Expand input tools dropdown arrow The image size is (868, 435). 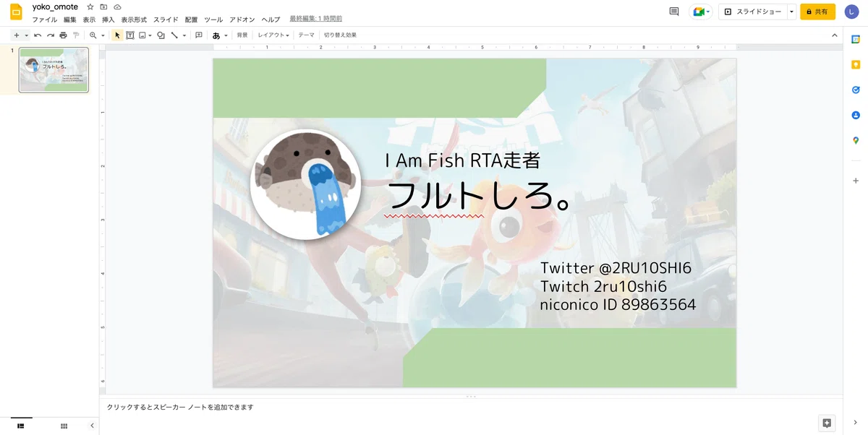[226, 35]
